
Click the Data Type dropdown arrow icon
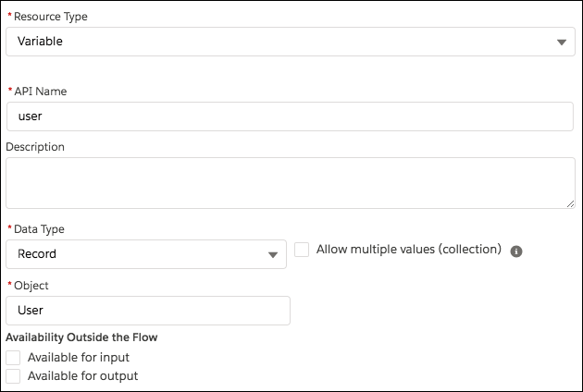(x=273, y=255)
